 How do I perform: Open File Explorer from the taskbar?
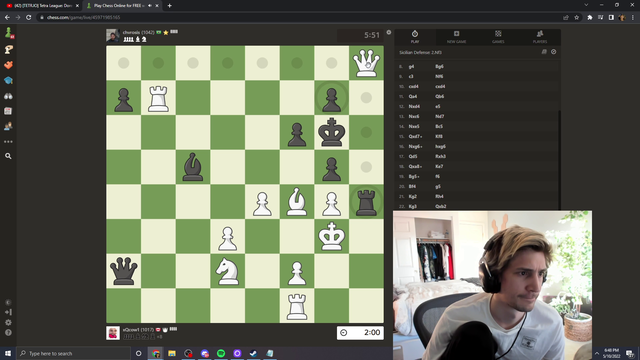tap(172, 353)
